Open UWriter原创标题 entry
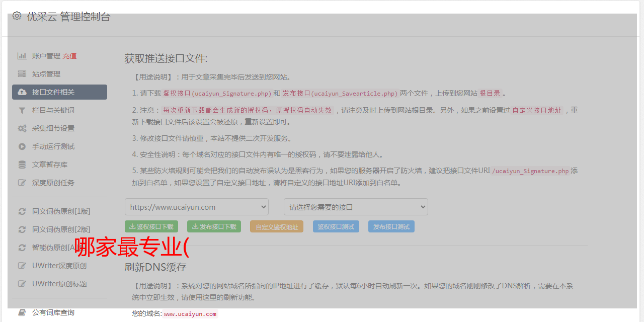This screenshot has height=322, width=644. (x=59, y=284)
